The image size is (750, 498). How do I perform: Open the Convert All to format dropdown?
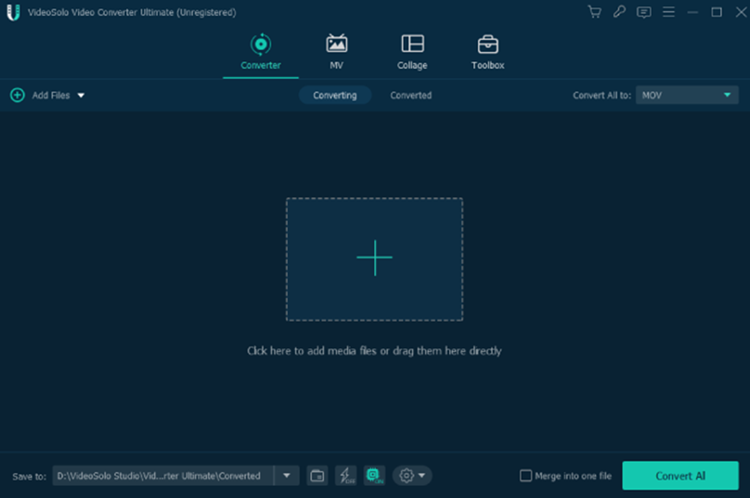[x=687, y=95]
